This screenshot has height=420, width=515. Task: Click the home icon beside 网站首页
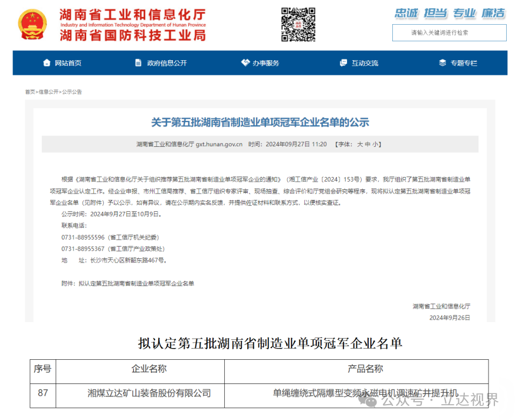click(x=46, y=63)
